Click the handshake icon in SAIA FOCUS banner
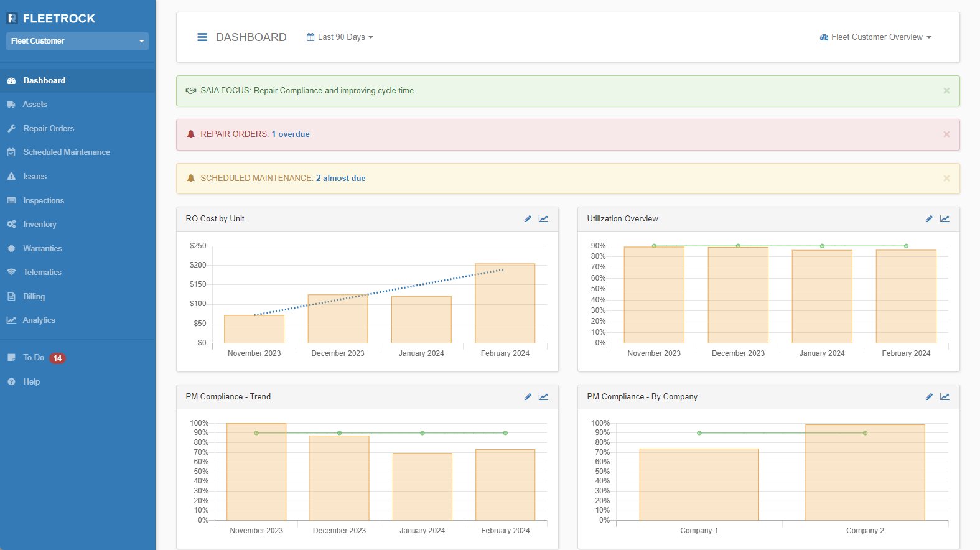Image resolution: width=980 pixels, height=550 pixels. [191, 91]
